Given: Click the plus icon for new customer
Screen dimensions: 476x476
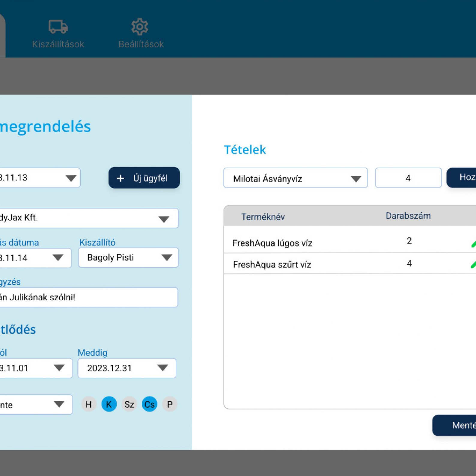Looking at the screenshot, I should (x=120, y=178).
